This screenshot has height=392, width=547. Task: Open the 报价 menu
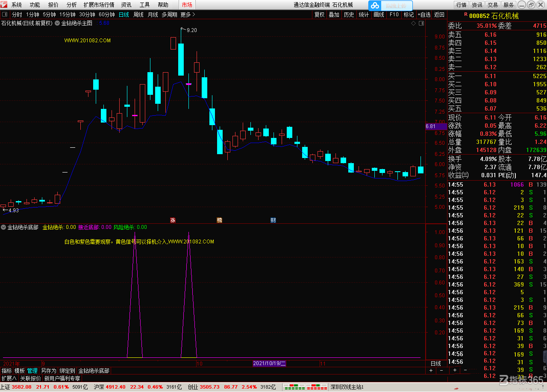[x=53, y=5]
